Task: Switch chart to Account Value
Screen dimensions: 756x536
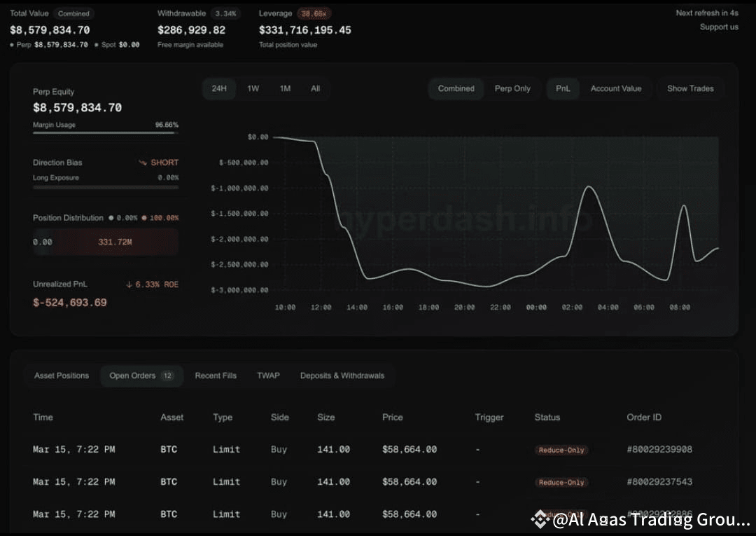Action: (616, 89)
